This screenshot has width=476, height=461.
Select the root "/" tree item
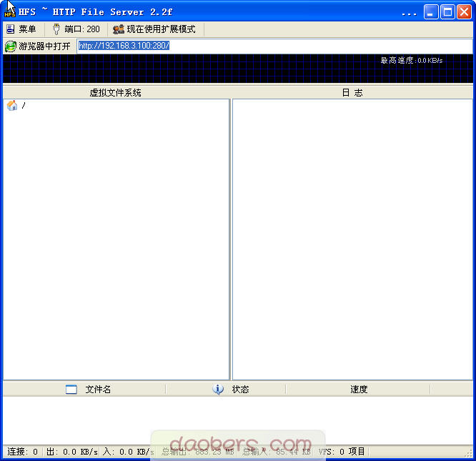(24, 105)
